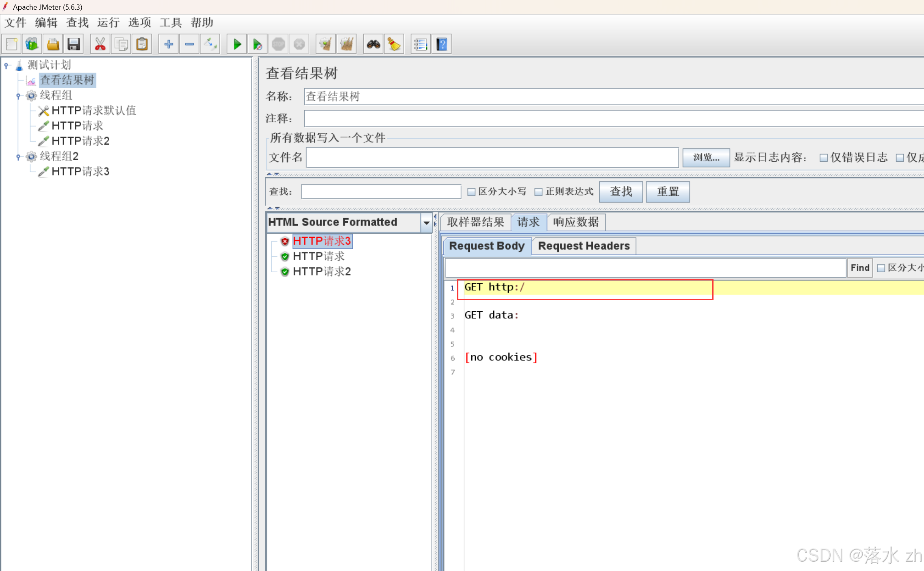Screen dimensions: 924x571
Task: Expand all nodes with plus icon
Action: pyautogui.click(x=169, y=44)
